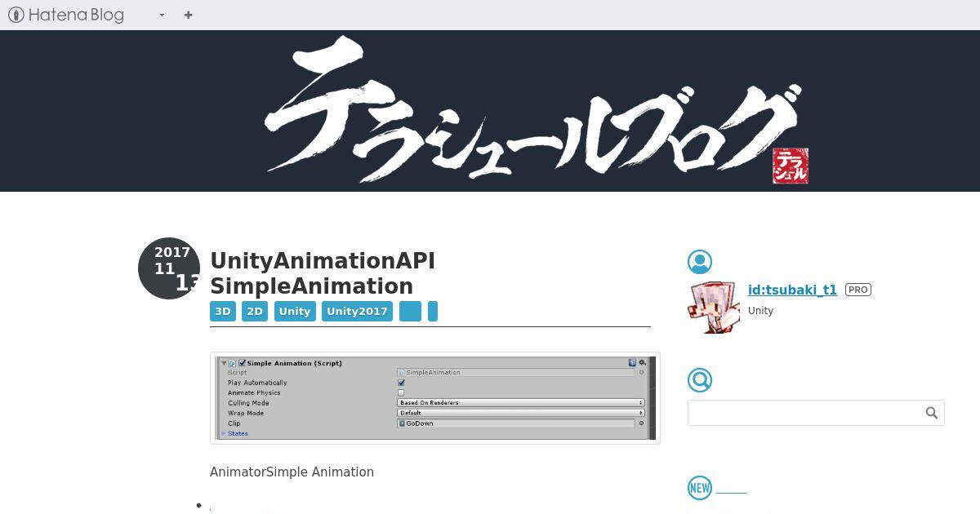980x514 pixels.
Task: Click the script icon beside Simple Animation
Action: point(233,363)
